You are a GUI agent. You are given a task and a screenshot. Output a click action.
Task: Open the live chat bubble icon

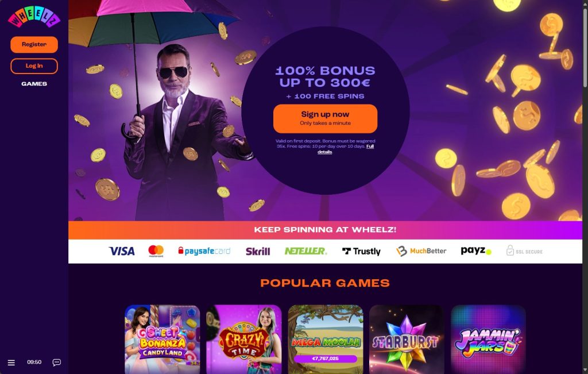pos(57,363)
